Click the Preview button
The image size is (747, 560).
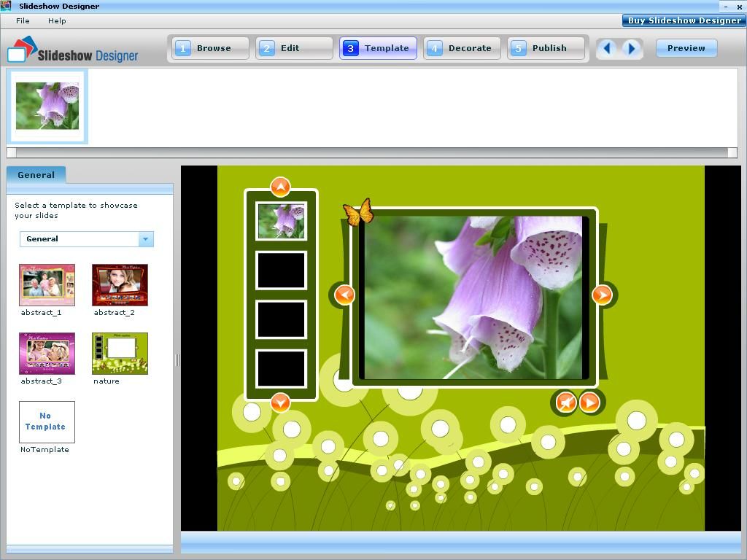686,48
